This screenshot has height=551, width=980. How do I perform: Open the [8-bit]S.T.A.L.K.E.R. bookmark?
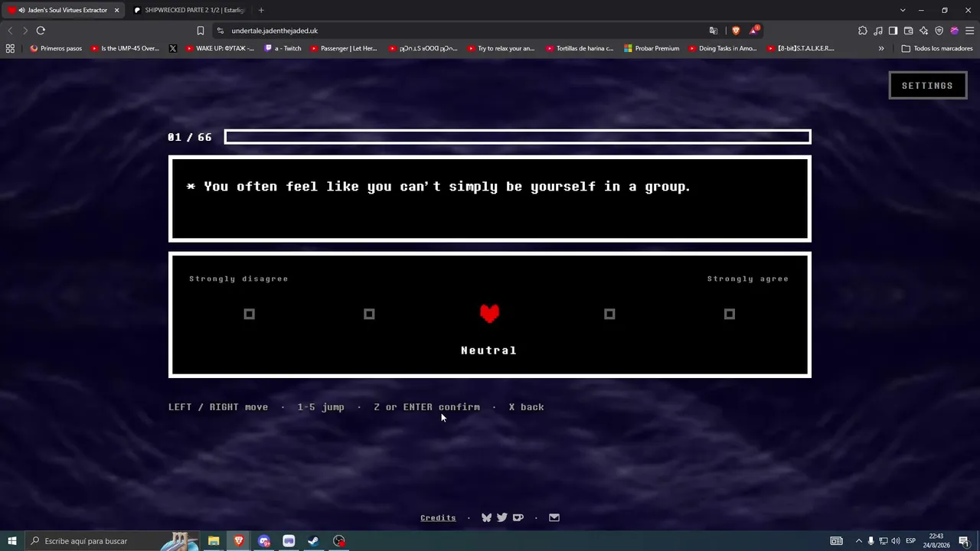(x=801, y=48)
